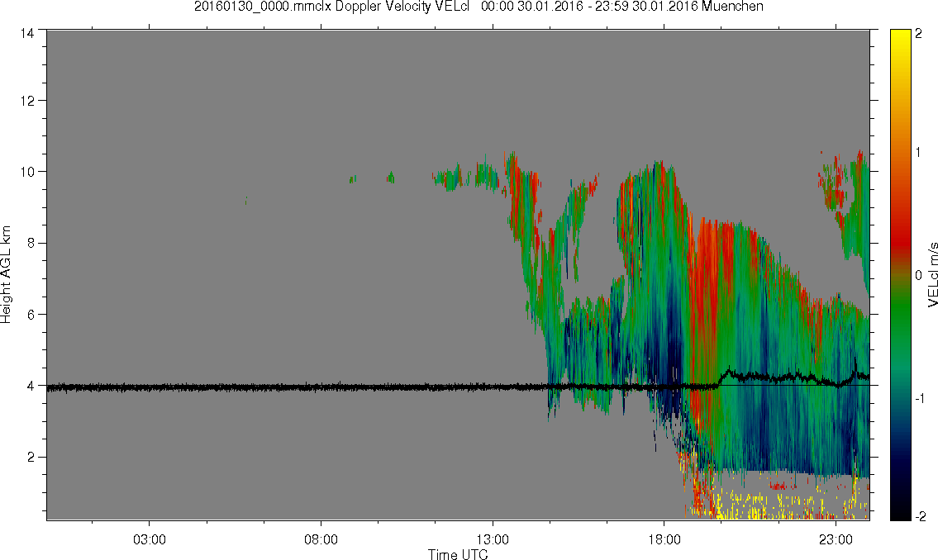This screenshot has width=938, height=560.
Task: Click the 23:00 time tick label
Action: pyautogui.click(x=836, y=539)
